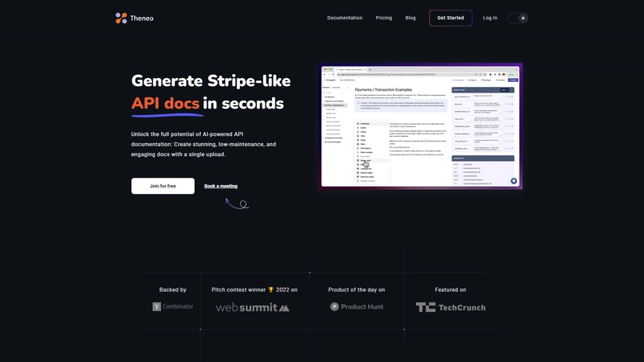Click the "Backed by" label

(x=172, y=290)
